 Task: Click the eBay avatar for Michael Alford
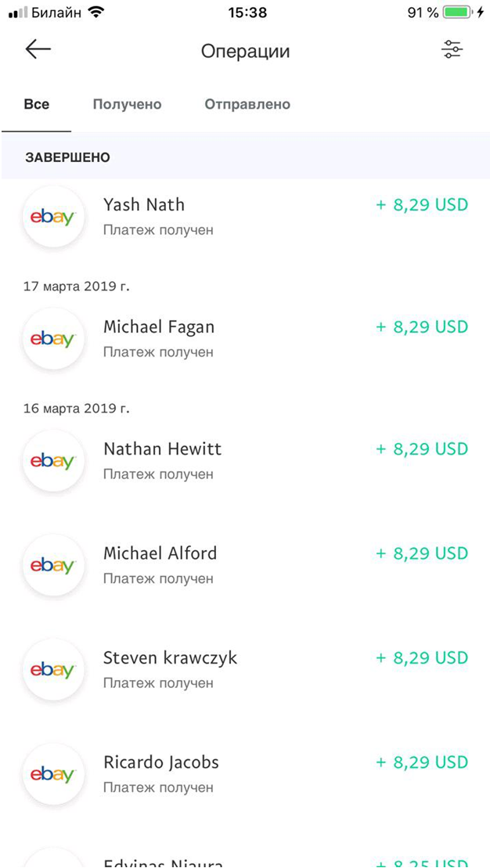tap(53, 565)
